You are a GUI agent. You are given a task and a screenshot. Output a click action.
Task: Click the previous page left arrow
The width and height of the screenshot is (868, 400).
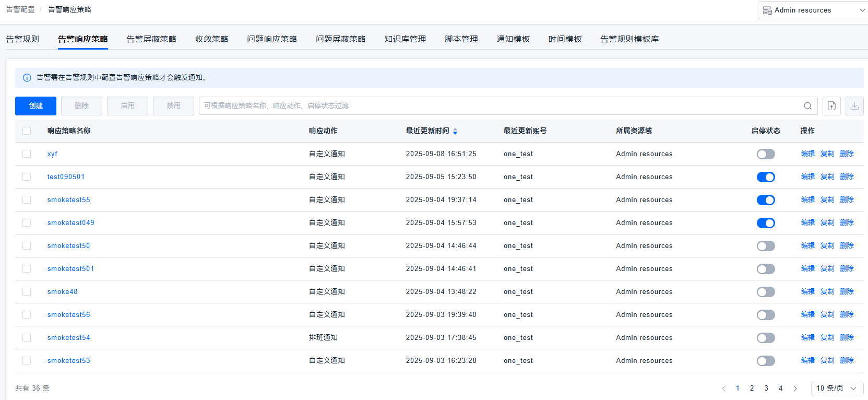pyautogui.click(x=723, y=389)
